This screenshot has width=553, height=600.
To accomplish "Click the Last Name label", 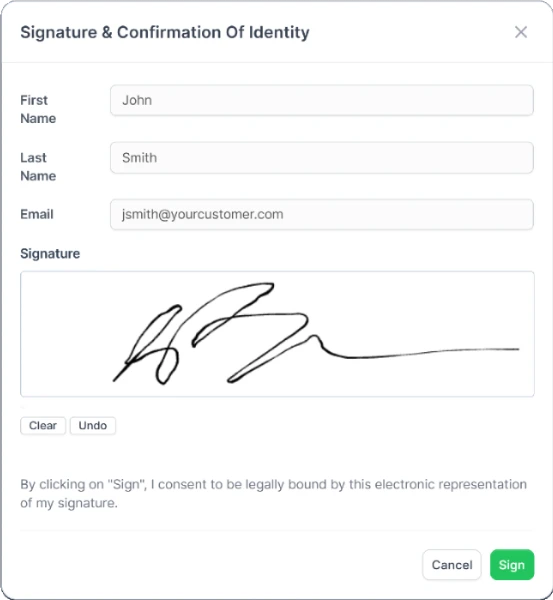I will (x=38, y=167).
